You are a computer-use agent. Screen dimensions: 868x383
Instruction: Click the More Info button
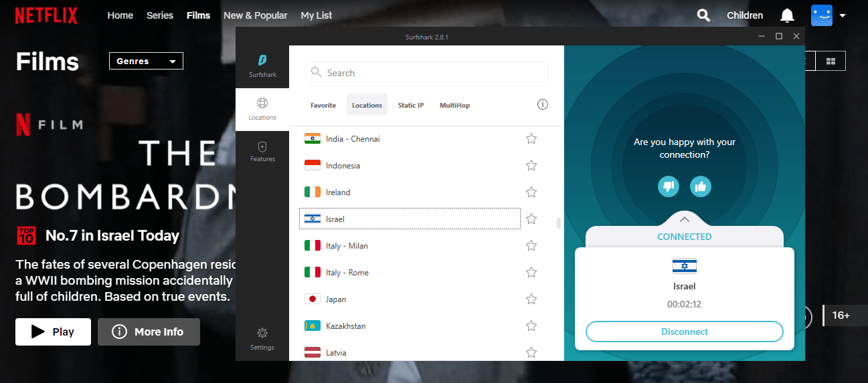click(149, 332)
